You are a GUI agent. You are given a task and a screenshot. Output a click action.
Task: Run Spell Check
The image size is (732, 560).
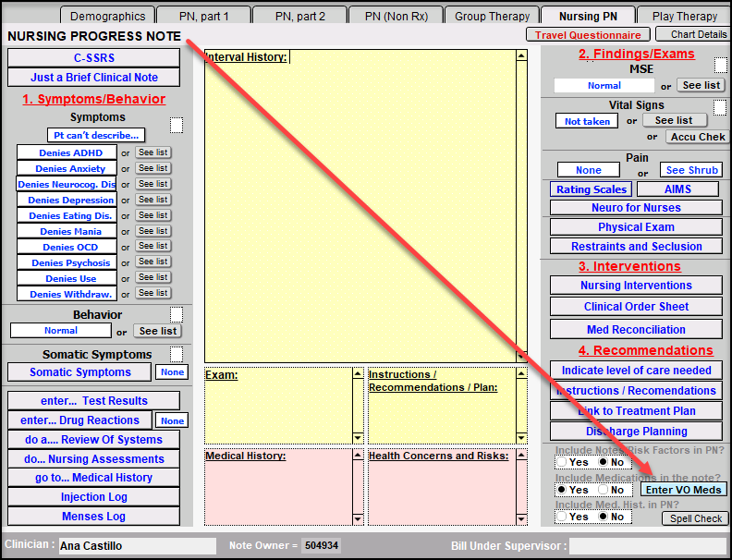click(x=696, y=518)
